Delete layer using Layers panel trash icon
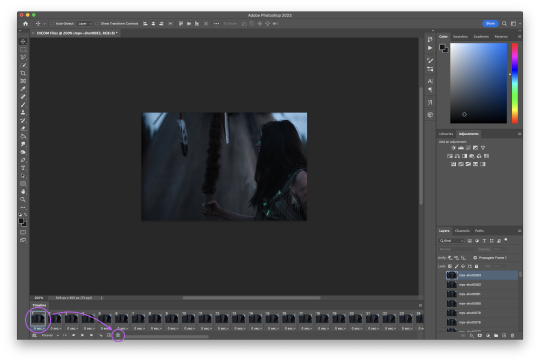The image size is (540, 362). [x=512, y=335]
